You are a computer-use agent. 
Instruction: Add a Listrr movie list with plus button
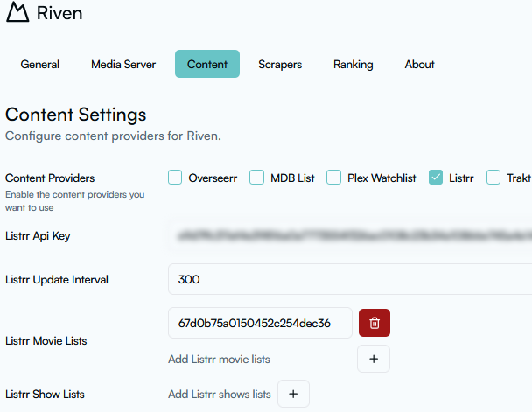[x=374, y=359]
